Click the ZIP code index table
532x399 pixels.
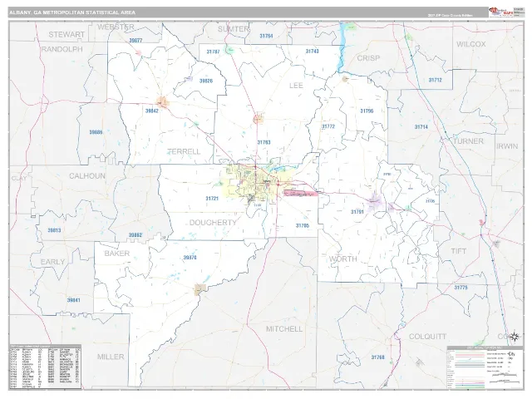46,367
